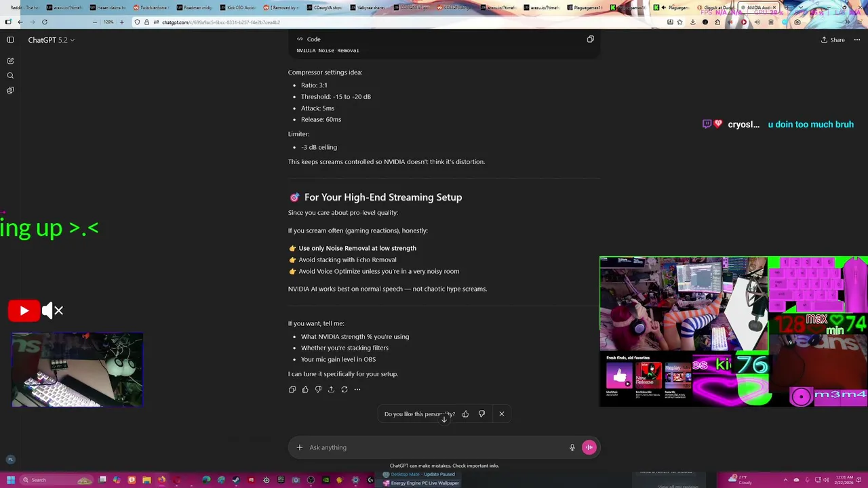Viewport: 868px width, 488px height.
Task: Go back with browser back arrow
Action: point(20,22)
